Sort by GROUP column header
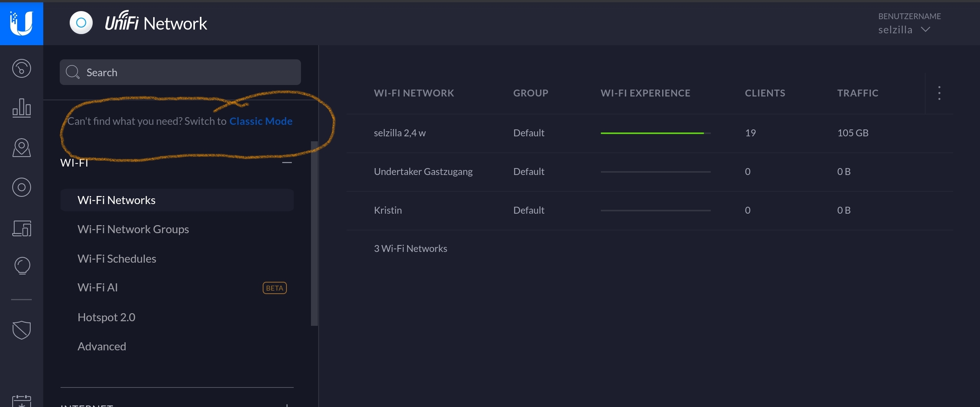This screenshot has height=407, width=980. click(x=531, y=93)
